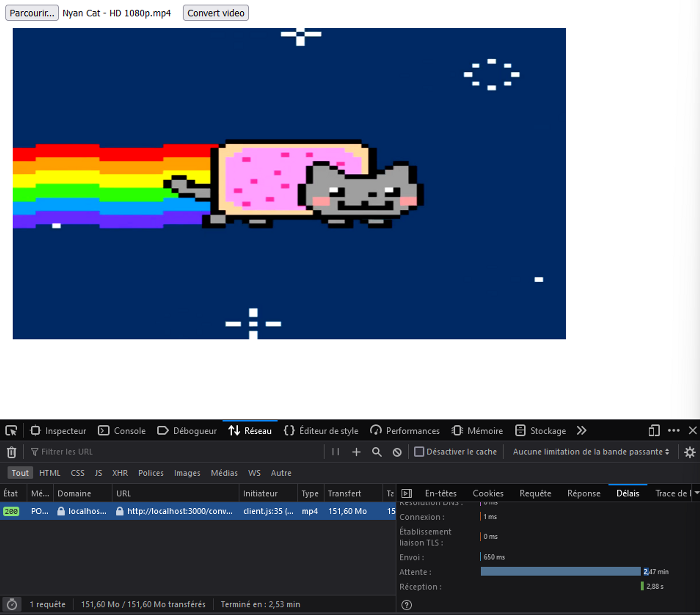The image size is (700, 615).
Task: Open the En-têtes details tab
Action: point(441,493)
